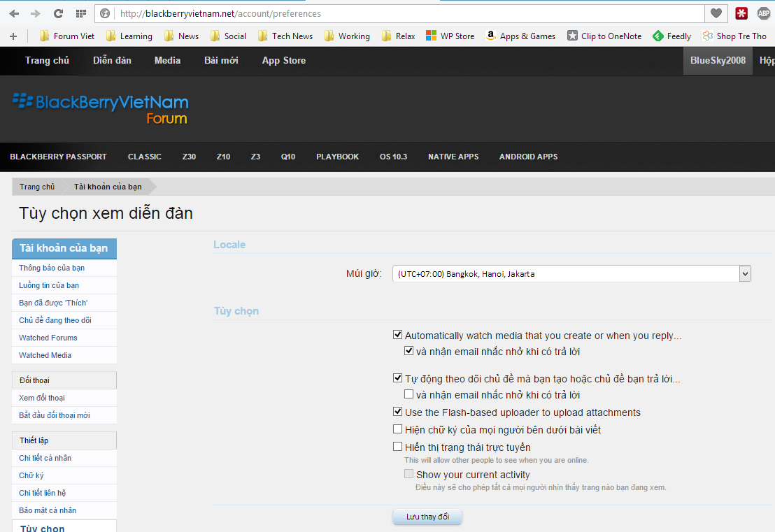The width and height of the screenshot is (775, 532).
Task: Bookmark page with the heart icon
Action: pyautogui.click(x=716, y=13)
